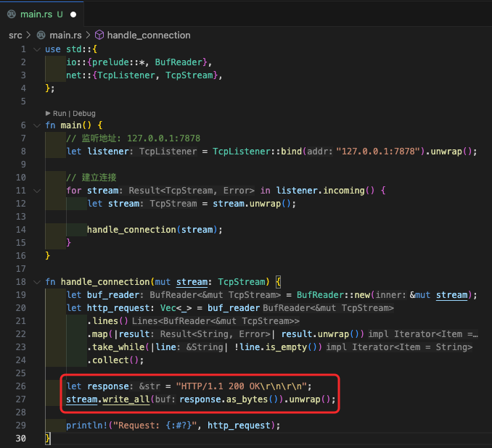Select the main.rs editor tab
Screen dimensions: 492x448
42,14
